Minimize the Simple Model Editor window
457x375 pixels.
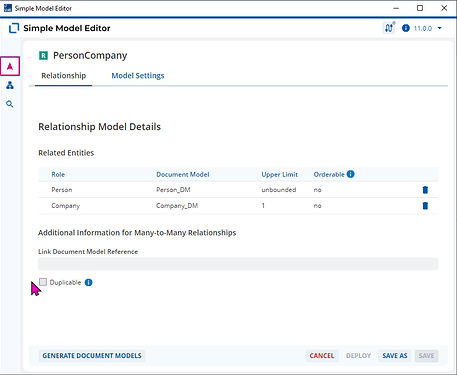(x=396, y=8)
